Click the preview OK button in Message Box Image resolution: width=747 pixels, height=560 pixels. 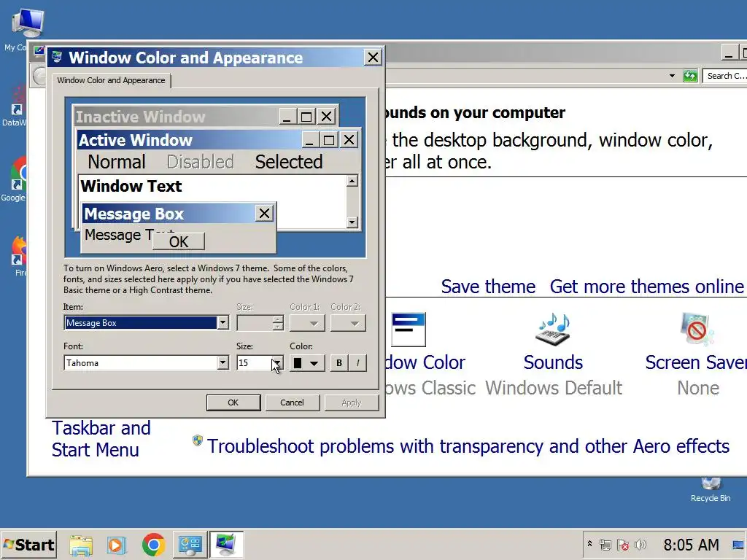coord(179,241)
